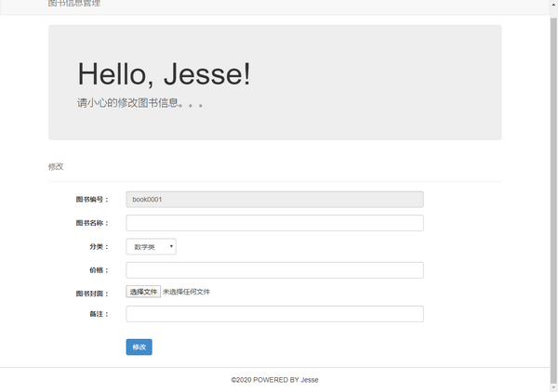Focus the 图书名称 text input
The image size is (558, 392).
click(274, 223)
